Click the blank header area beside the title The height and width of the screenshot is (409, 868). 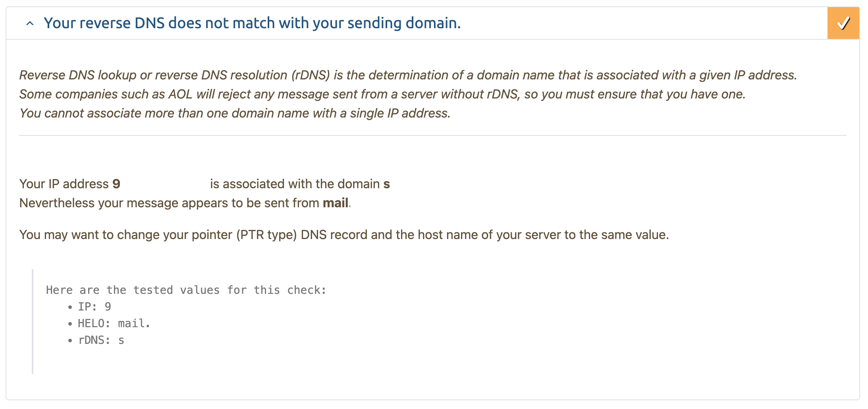[643, 23]
